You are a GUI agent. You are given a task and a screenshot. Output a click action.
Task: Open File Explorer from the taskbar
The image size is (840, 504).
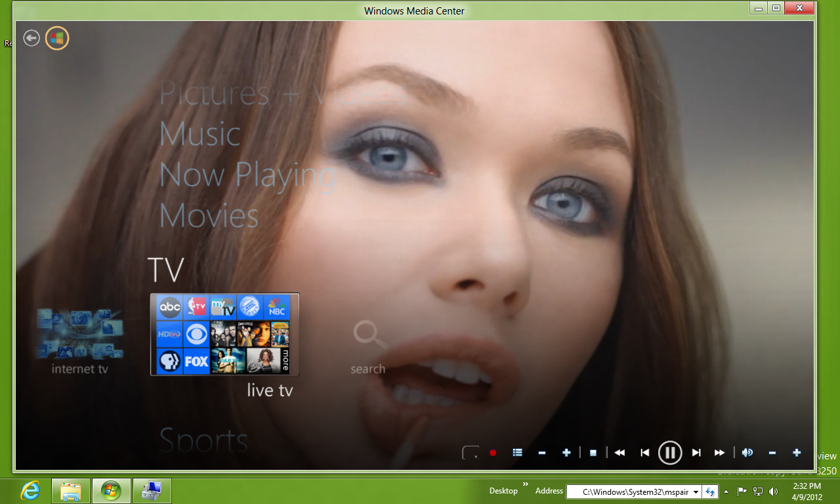coord(71,490)
